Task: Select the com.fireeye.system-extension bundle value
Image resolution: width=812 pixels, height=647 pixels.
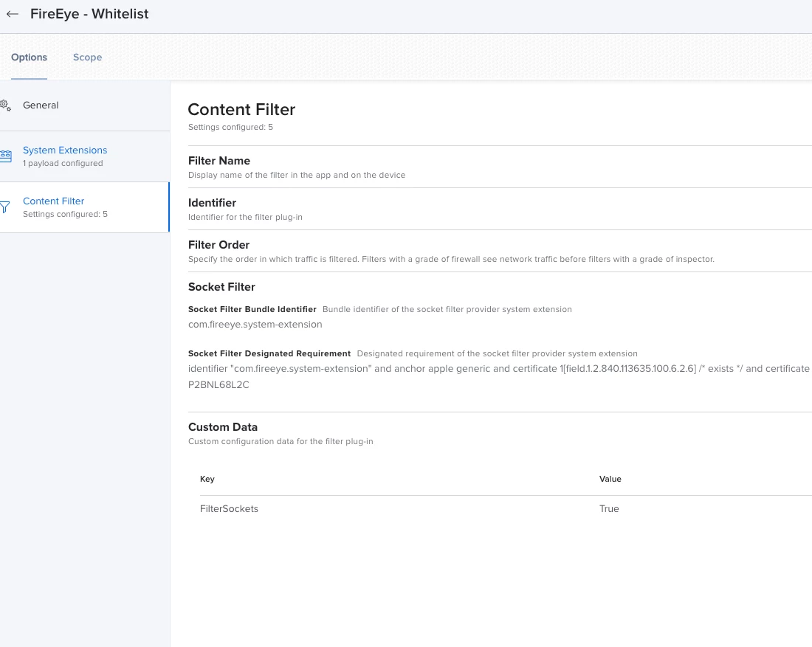Action: (255, 325)
